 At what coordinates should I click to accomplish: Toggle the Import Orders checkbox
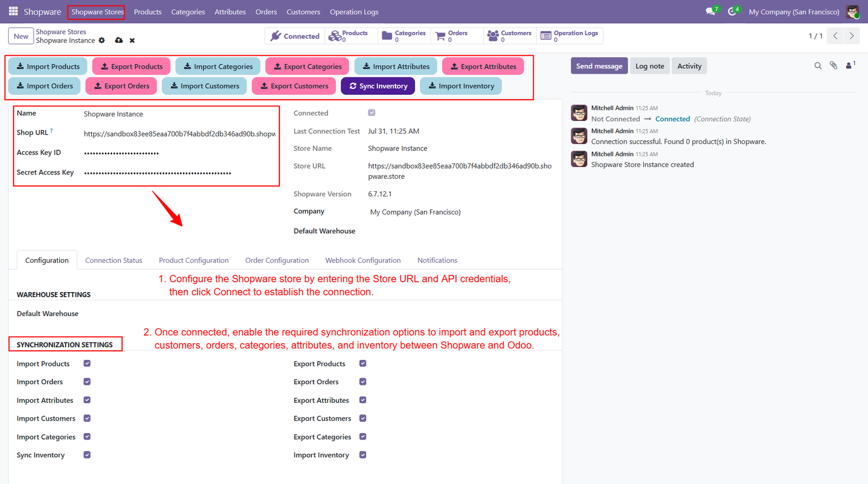click(87, 382)
